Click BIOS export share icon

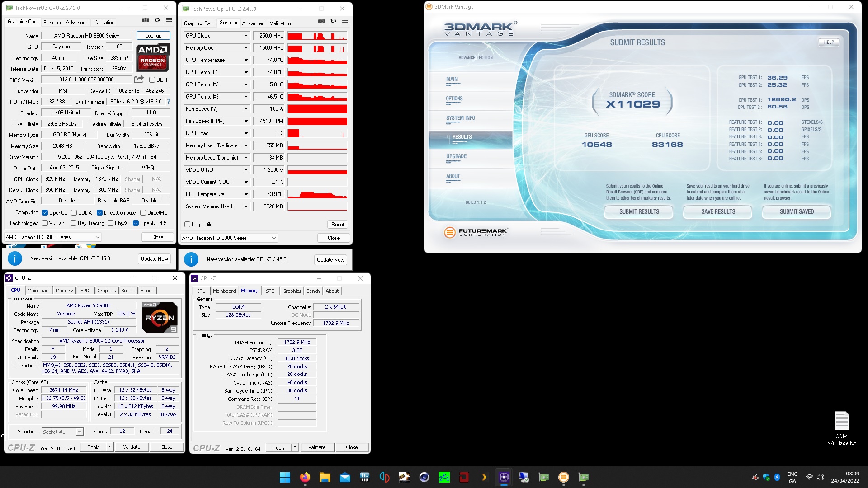pos(139,80)
